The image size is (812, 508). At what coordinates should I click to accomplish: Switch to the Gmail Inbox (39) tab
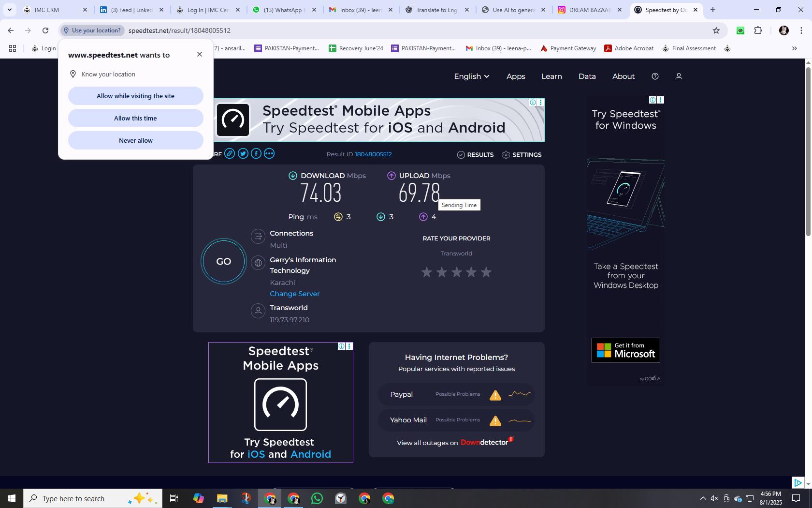360,10
